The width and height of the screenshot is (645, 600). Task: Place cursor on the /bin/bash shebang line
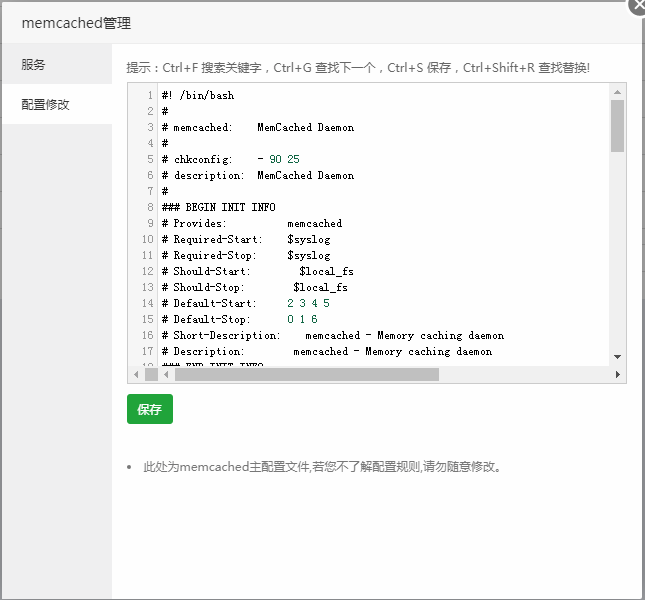(x=198, y=95)
